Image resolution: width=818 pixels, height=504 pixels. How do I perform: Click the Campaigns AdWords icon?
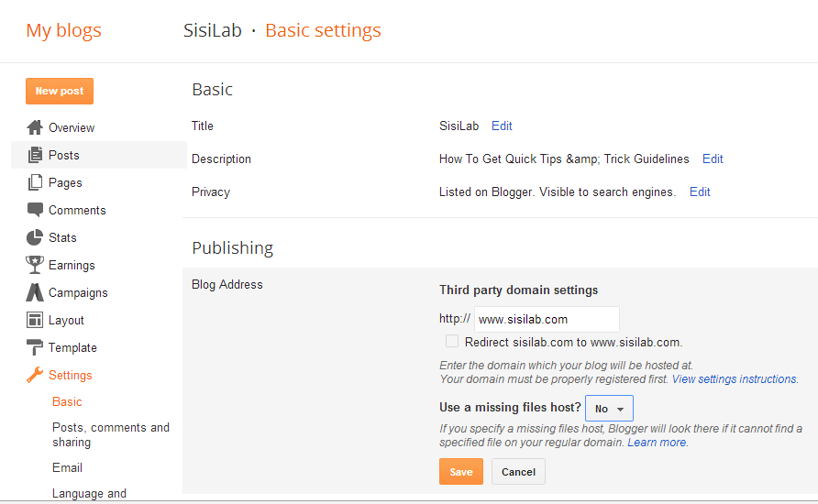pos(35,292)
